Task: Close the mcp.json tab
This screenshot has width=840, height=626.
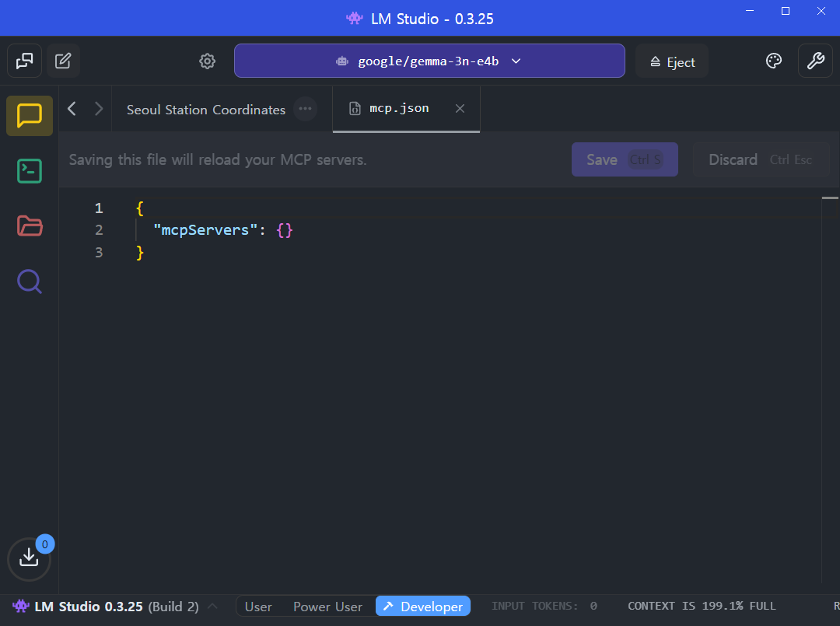Action: 460,109
